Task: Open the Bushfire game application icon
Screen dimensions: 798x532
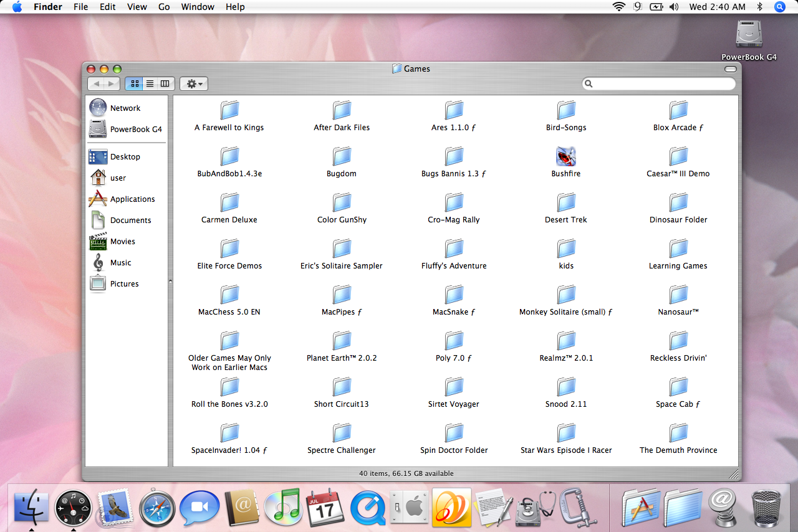Action: [x=566, y=156]
